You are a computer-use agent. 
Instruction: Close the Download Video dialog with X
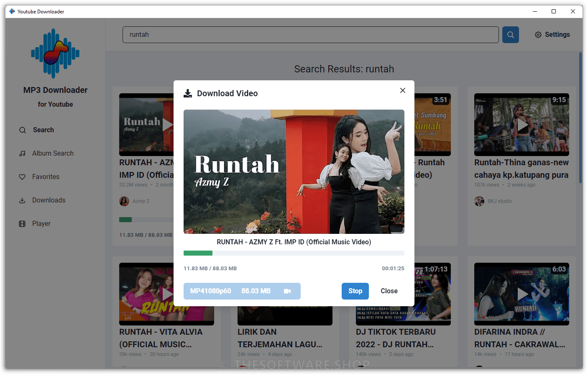click(403, 90)
